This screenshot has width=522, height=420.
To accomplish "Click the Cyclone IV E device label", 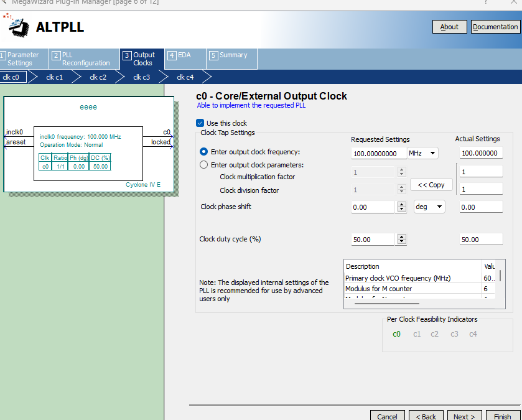I will (143, 185).
